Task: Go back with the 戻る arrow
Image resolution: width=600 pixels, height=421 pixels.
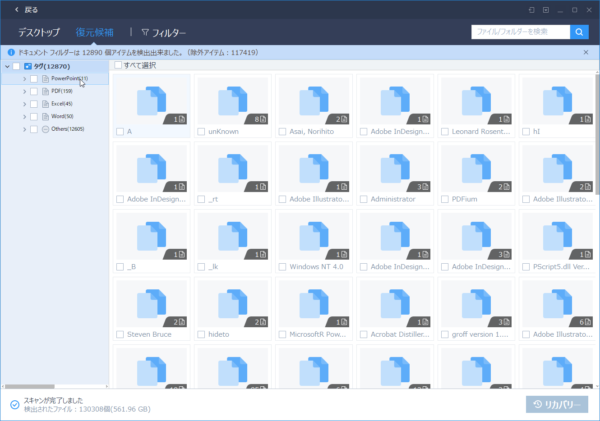Action: (16, 10)
